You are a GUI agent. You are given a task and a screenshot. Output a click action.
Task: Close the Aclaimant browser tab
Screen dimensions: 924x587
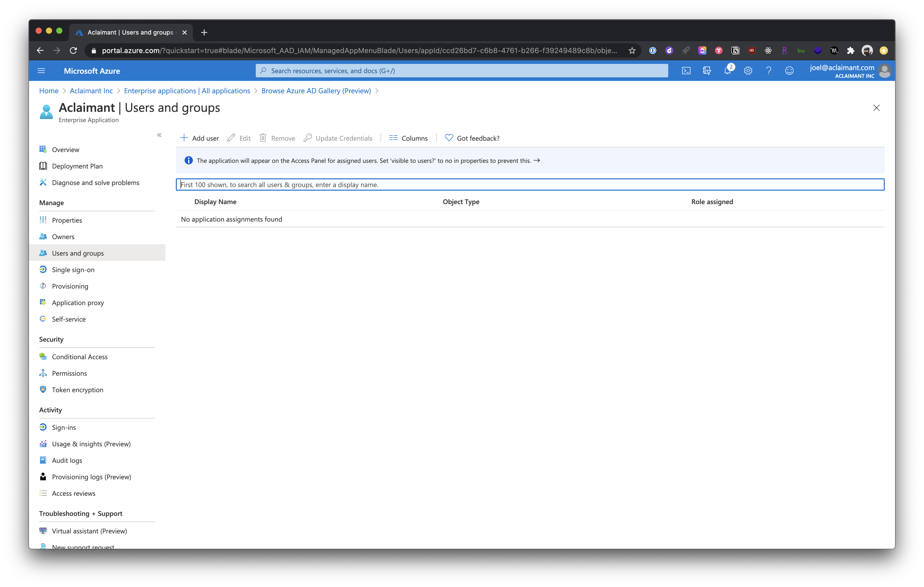[x=185, y=32]
